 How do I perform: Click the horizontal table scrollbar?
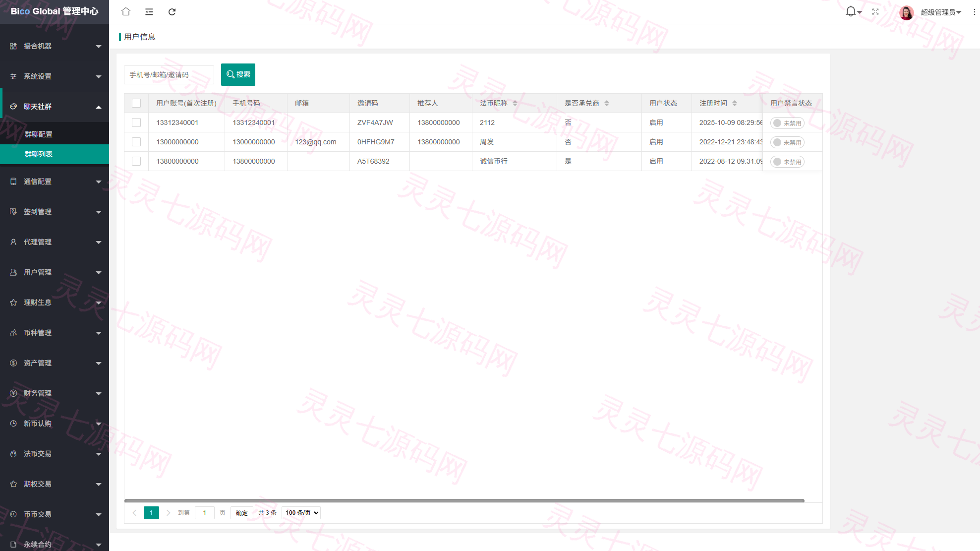(464, 501)
